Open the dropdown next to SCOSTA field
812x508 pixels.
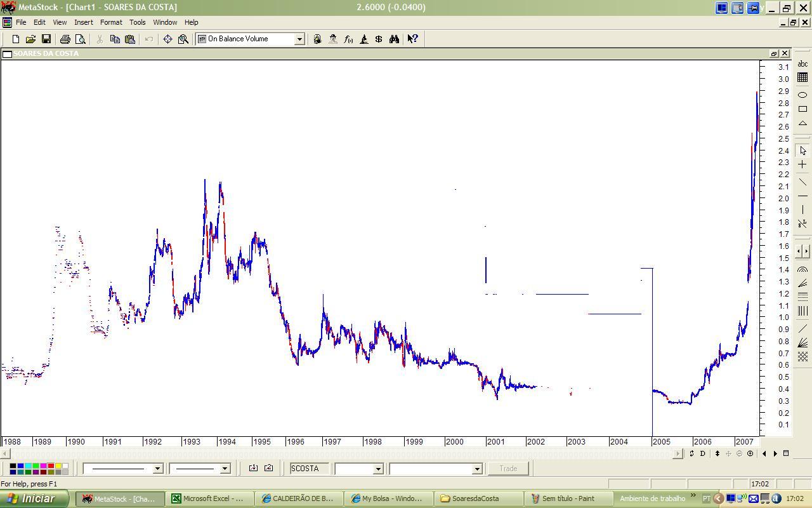(378, 469)
